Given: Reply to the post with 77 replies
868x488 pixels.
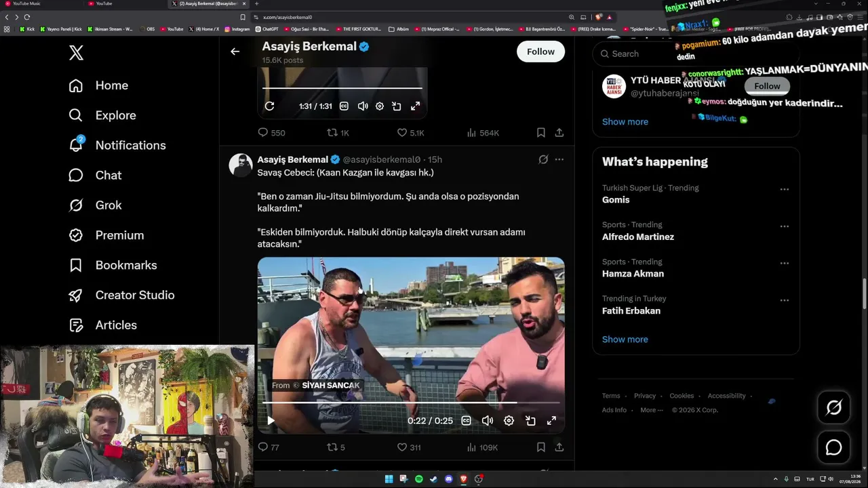Looking at the screenshot, I should coord(269,447).
